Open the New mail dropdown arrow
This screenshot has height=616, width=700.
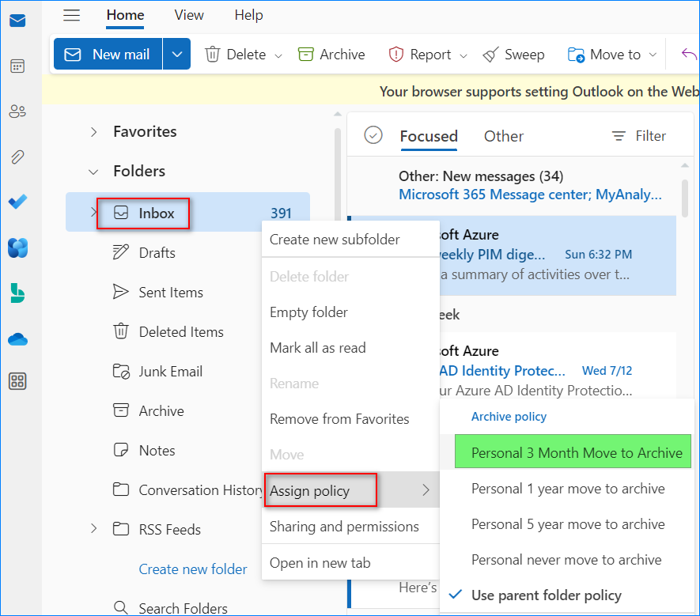177,55
